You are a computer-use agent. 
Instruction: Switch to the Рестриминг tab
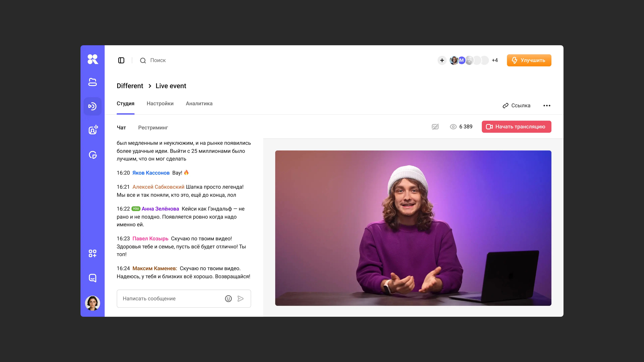[153, 128]
